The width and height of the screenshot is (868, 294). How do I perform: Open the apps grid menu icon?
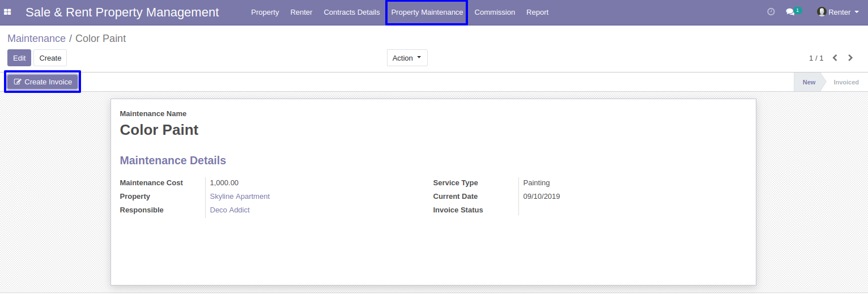[7, 12]
